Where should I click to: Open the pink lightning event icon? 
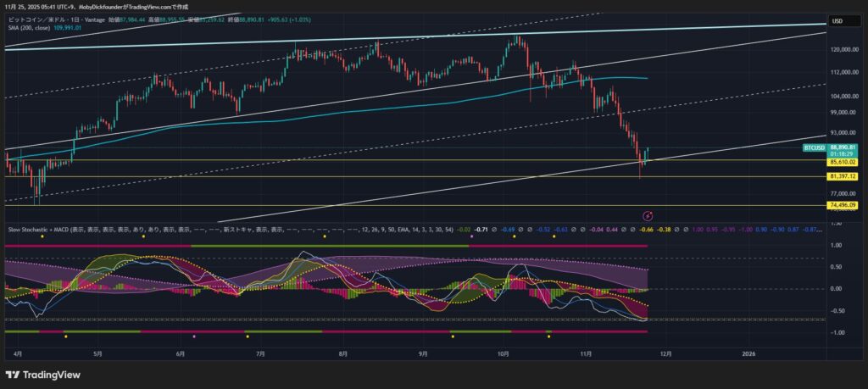pos(648,217)
